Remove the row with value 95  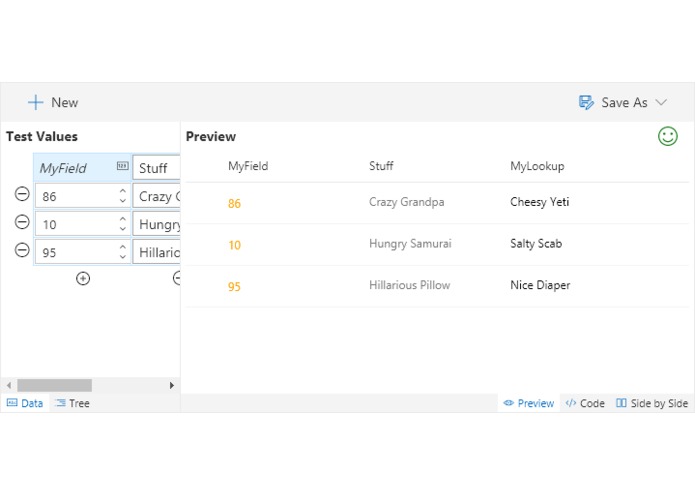click(x=22, y=250)
